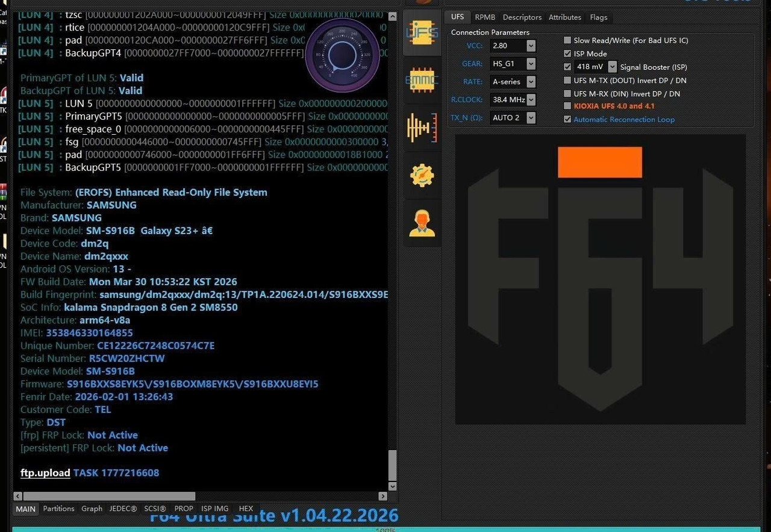This screenshot has height=532, width=771.
Task: Click the log's horizontal scrollbar left arrow
Action: click(18, 496)
